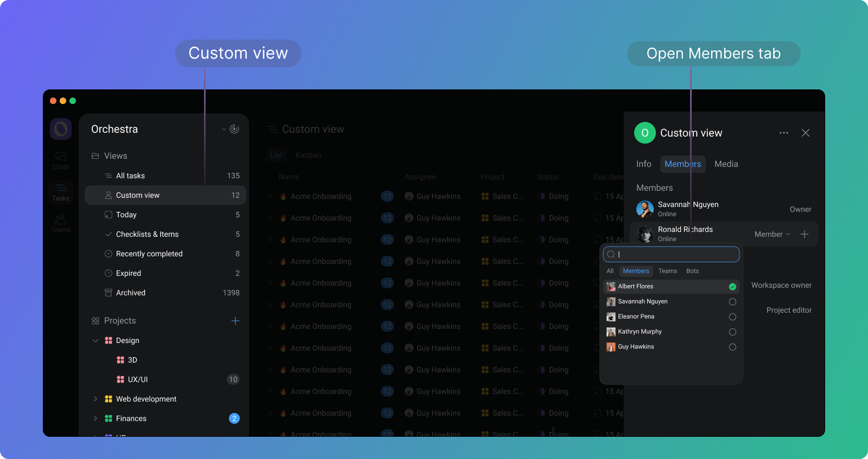Viewport: 868px width, 459px height.
Task: Collapse the Design project folder
Action: (95, 340)
